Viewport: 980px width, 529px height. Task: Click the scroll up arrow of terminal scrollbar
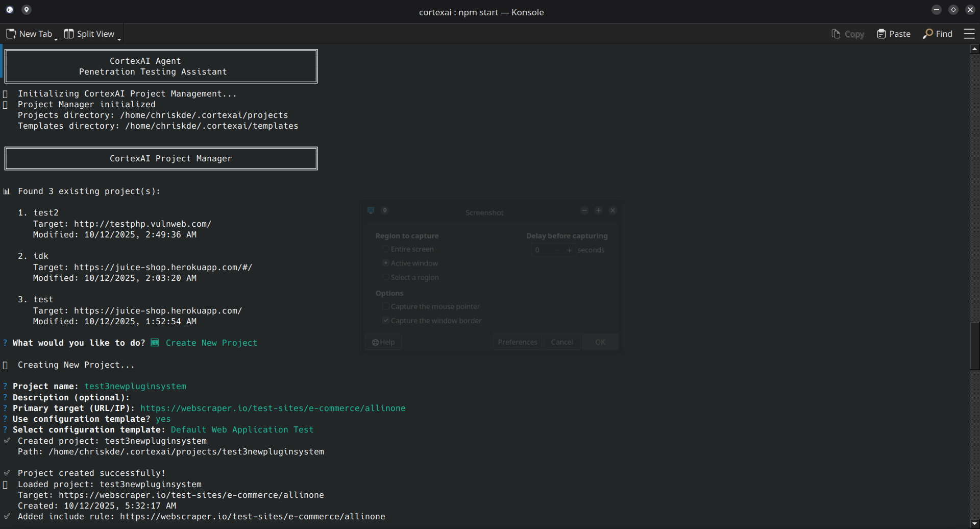[974, 49]
